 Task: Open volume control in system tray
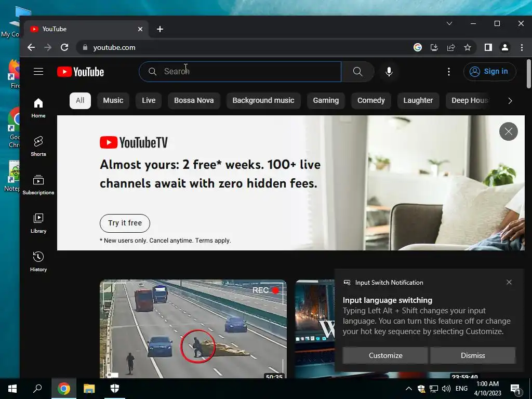click(x=446, y=389)
